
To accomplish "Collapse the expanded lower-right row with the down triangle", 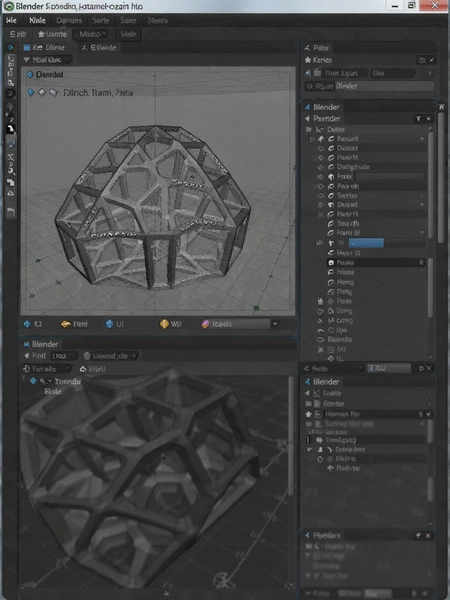I will tap(310, 449).
